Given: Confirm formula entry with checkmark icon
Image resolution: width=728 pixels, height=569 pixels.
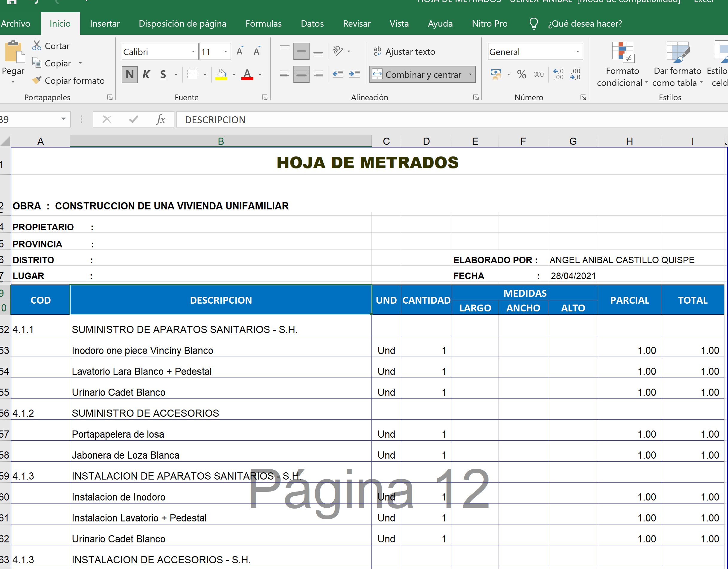Looking at the screenshot, I should click(x=134, y=119).
